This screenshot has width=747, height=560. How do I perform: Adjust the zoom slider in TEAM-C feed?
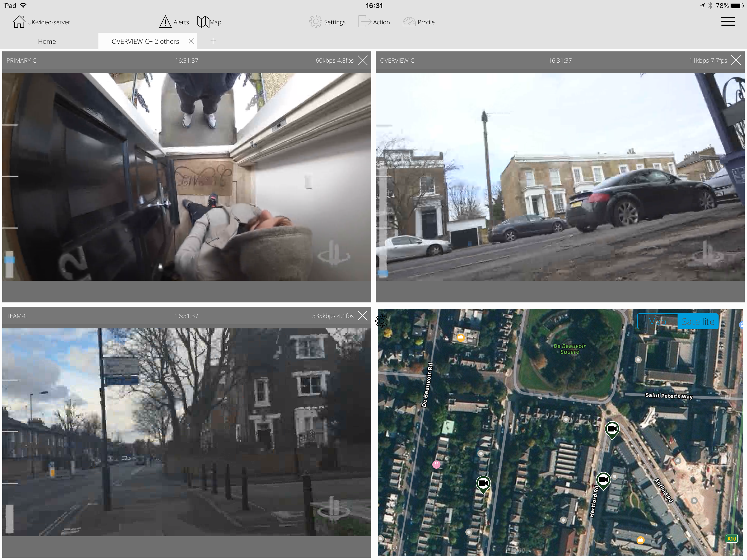pos(10,519)
